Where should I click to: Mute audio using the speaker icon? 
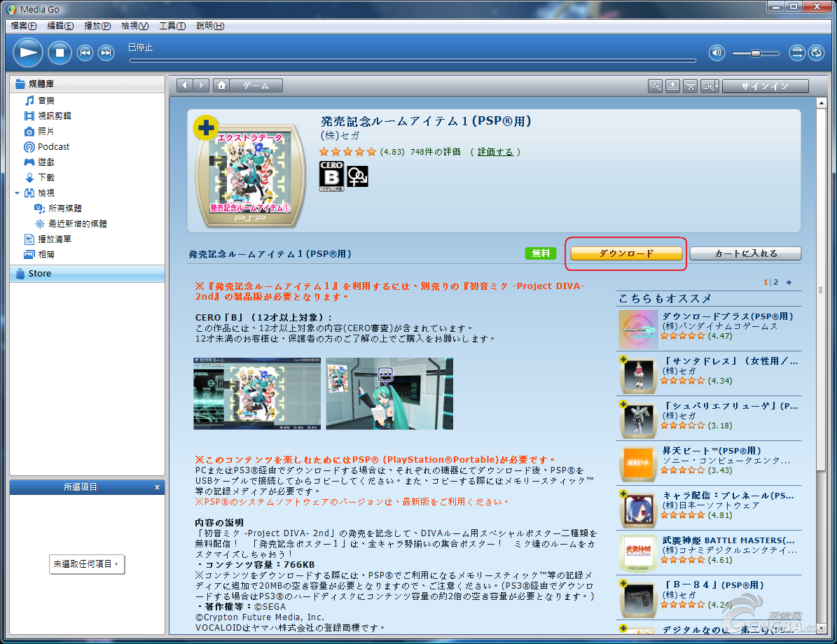click(717, 52)
